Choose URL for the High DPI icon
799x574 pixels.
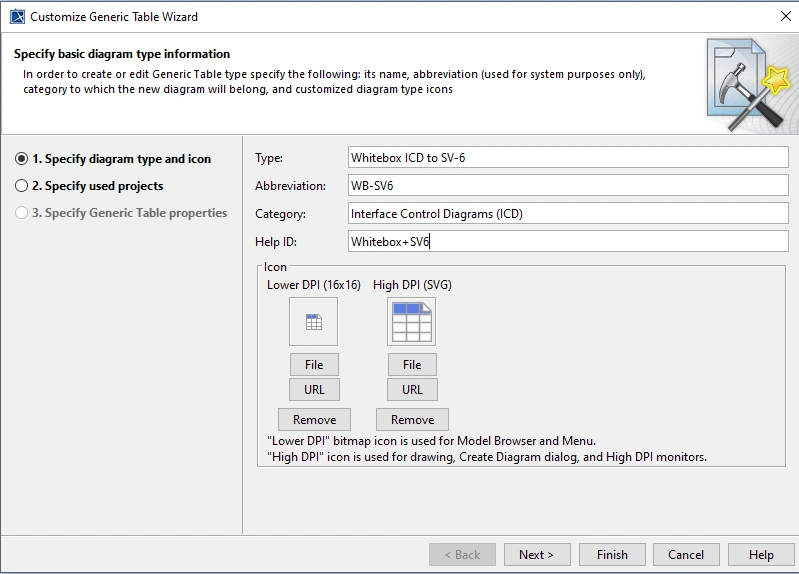412,390
